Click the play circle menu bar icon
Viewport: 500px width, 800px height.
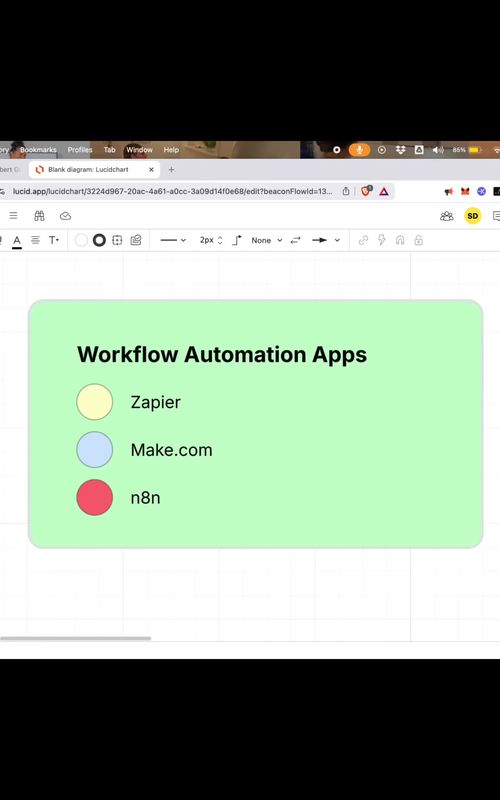382,149
